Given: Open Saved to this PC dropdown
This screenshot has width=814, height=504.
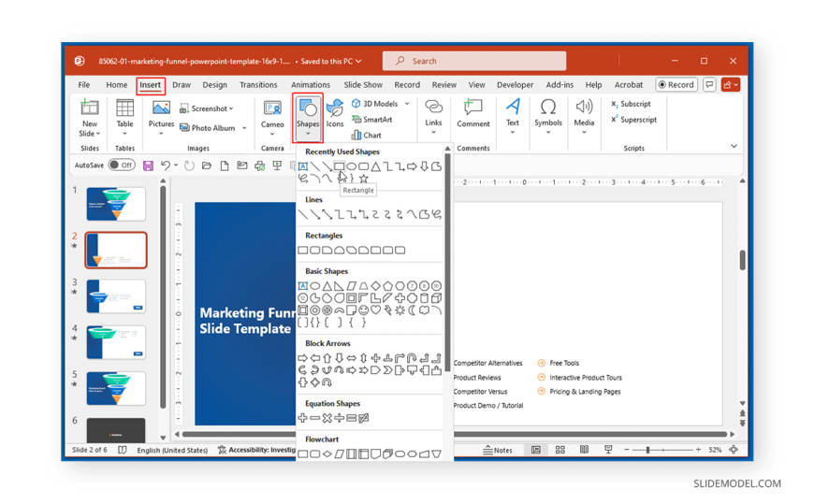Looking at the screenshot, I should (x=330, y=62).
